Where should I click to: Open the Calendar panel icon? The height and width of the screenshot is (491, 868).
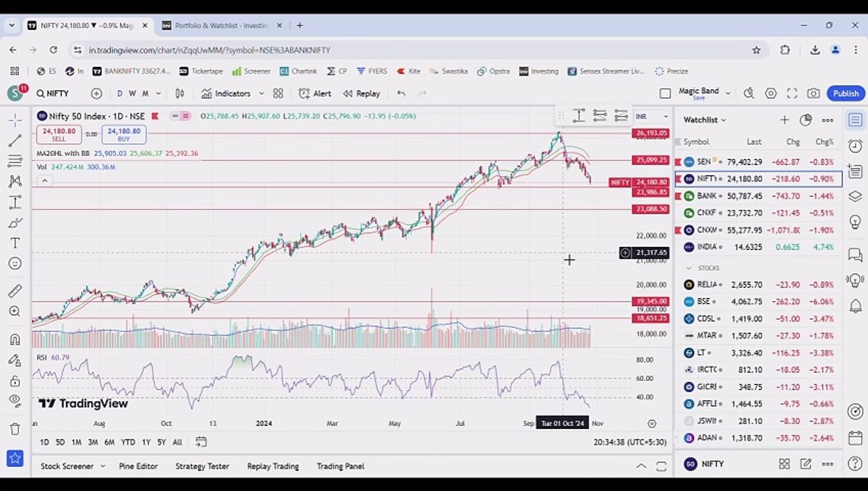(x=855, y=437)
